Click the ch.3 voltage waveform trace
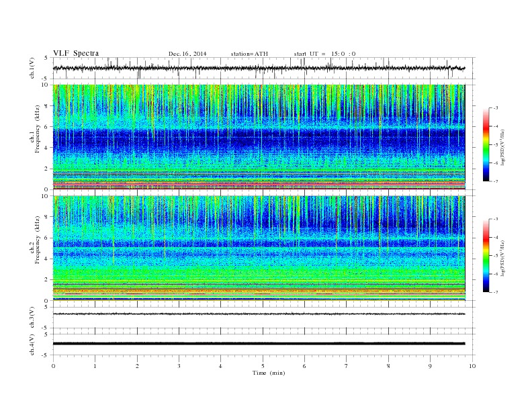 point(259,314)
